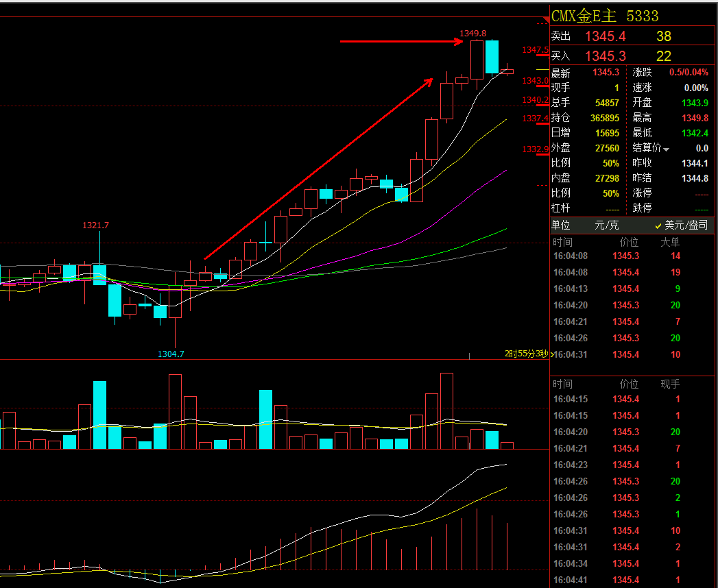Click the 1347.5 price level marker
Viewport: 718px width, 588px height.
pyautogui.click(x=536, y=50)
